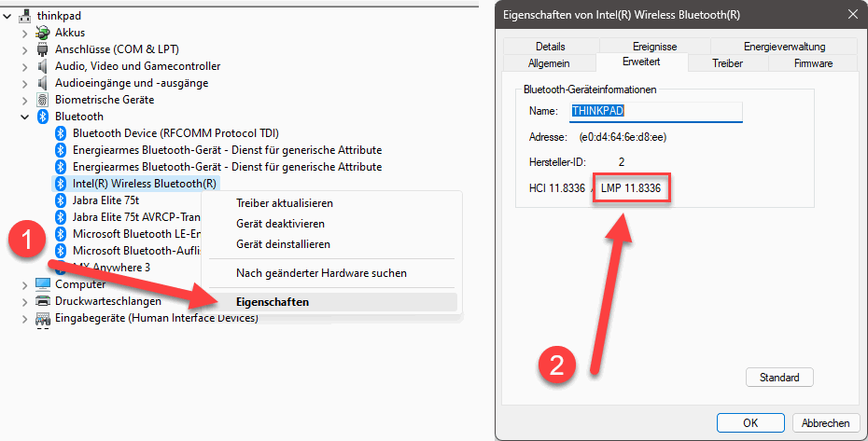
Task: Click Bluetooth icon beside Intel(R) Wireless Bluetooth(R)
Action: [61, 184]
